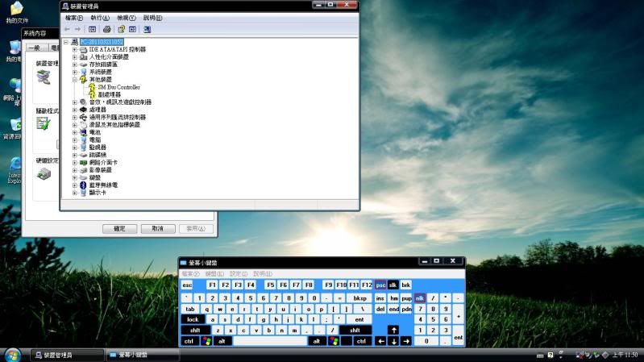
Task: Expand the IDE ATA/ATAPI controllers node
Action: [x=75, y=49]
